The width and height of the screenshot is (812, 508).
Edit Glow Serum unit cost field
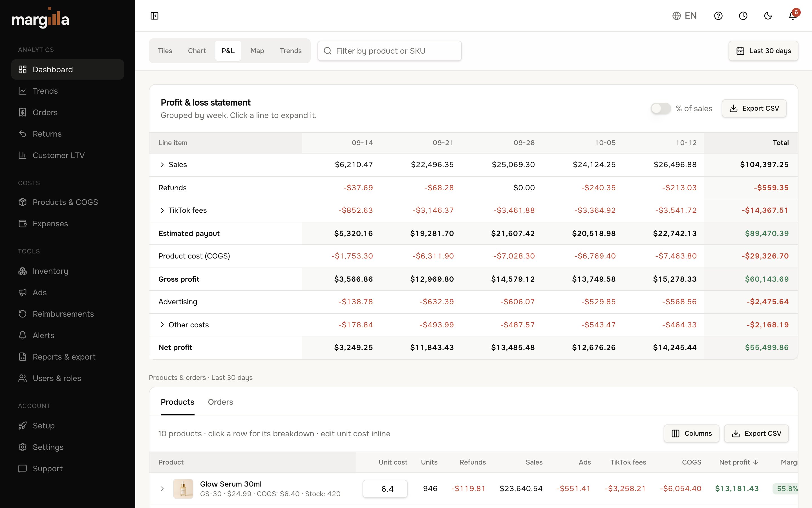point(385,489)
